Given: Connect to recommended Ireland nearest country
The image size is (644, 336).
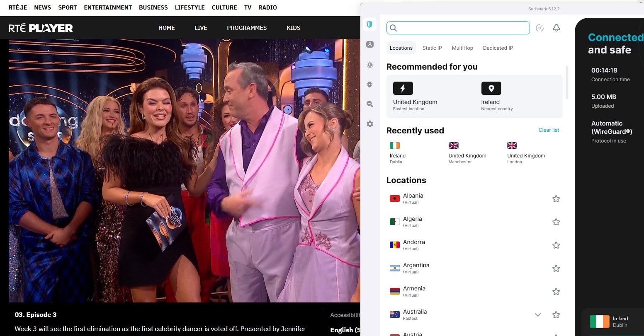Looking at the screenshot, I should coord(497,97).
